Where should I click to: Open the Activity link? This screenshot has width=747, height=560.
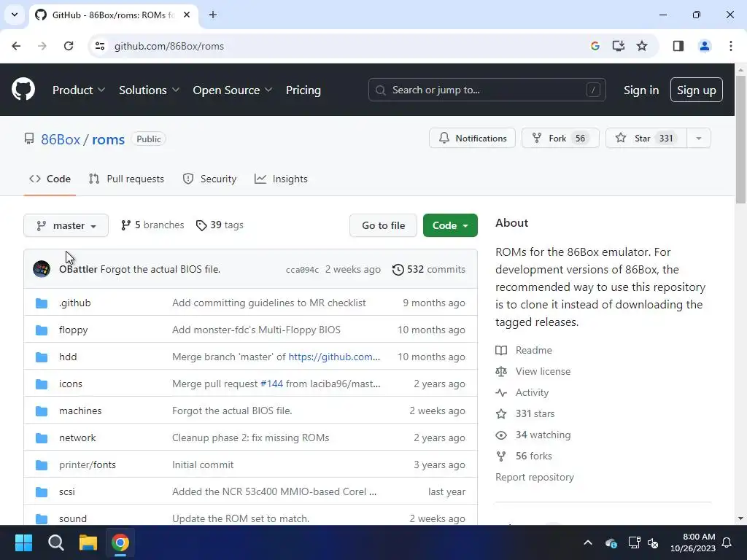click(x=522, y=393)
